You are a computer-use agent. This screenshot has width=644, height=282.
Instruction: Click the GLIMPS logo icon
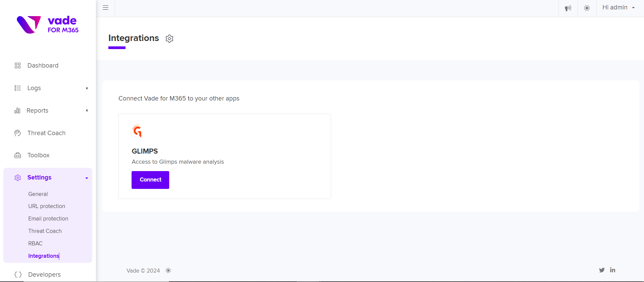click(137, 131)
